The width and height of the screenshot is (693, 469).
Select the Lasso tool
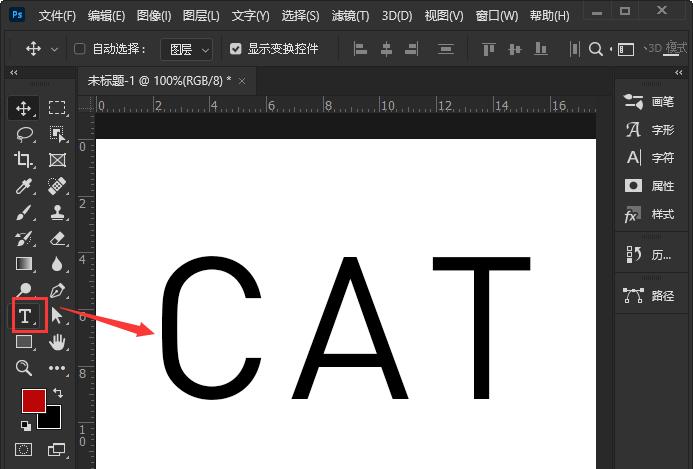tap(25, 134)
